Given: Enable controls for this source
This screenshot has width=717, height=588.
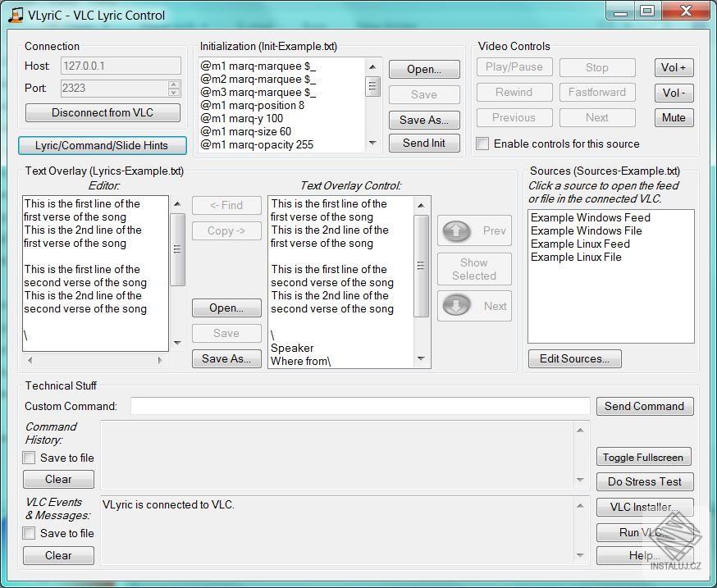Looking at the screenshot, I should [482, 144].
